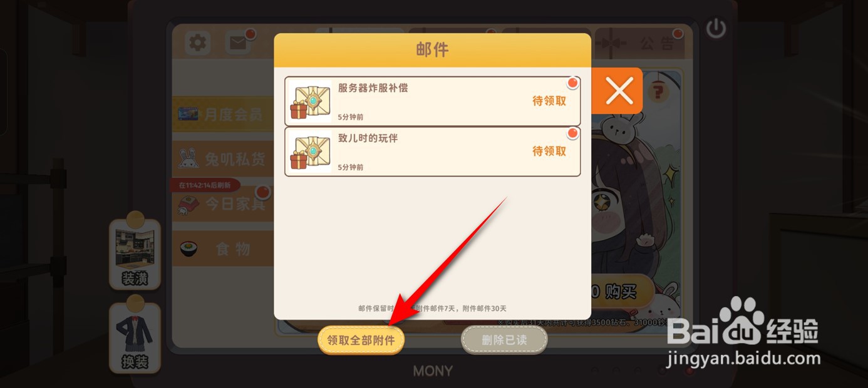Click the 删除已读 delete read button

pyautogui.click(x=504, y=340)
